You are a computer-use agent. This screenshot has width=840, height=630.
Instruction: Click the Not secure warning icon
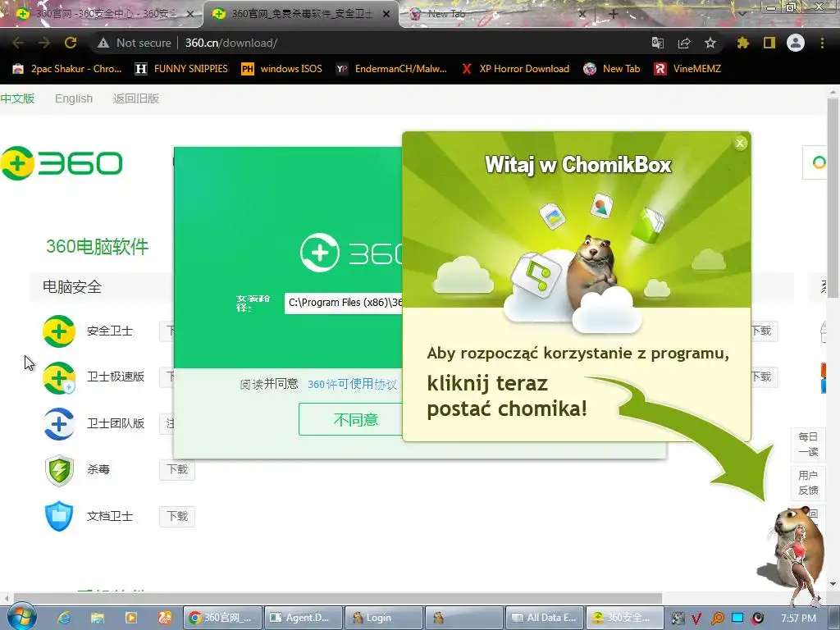103,43
